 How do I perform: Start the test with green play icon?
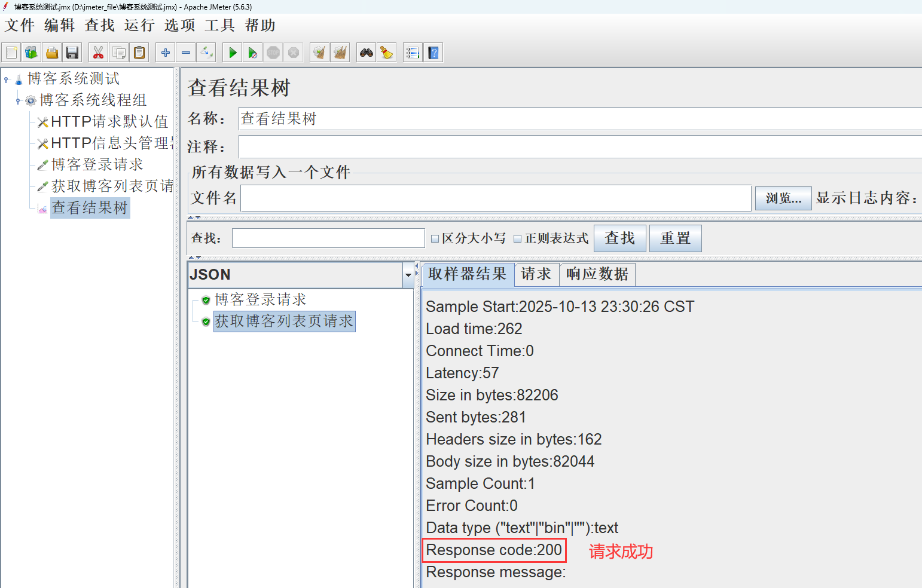click(x=233, y=53)
